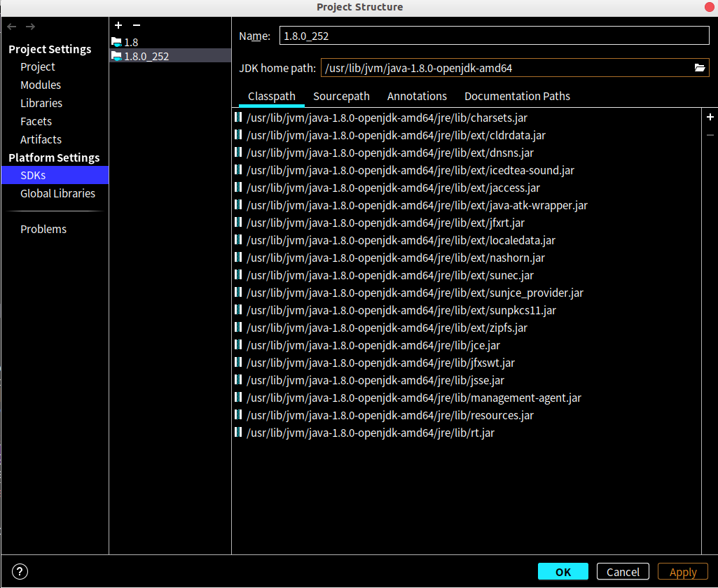Click the forward navigation arrow
Image resolution: width=718 pixels, height=588 pixels.
coord(29,26)
